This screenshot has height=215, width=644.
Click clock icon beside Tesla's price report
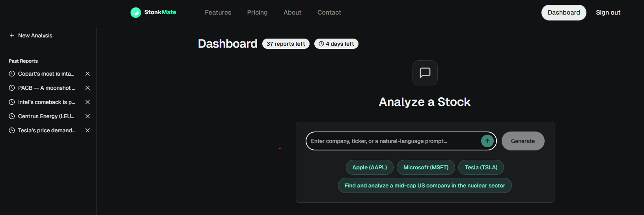click(x=12, y=130)
